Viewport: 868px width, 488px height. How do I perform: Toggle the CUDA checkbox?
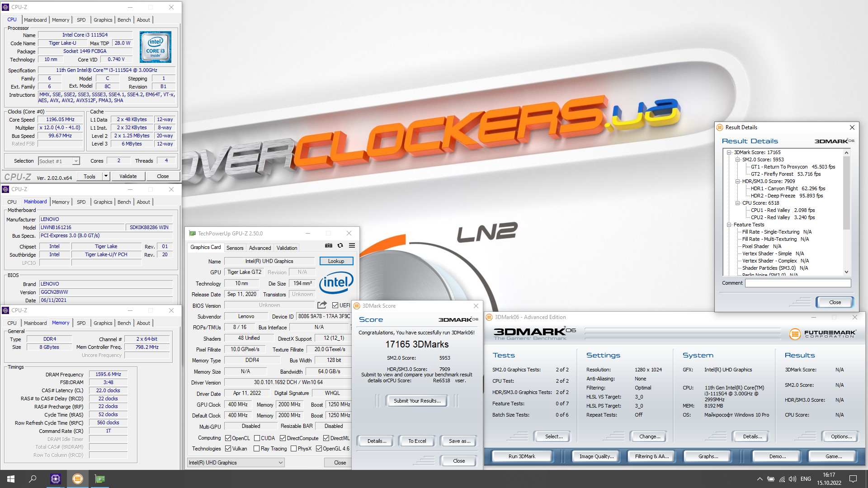pos(257,438)
